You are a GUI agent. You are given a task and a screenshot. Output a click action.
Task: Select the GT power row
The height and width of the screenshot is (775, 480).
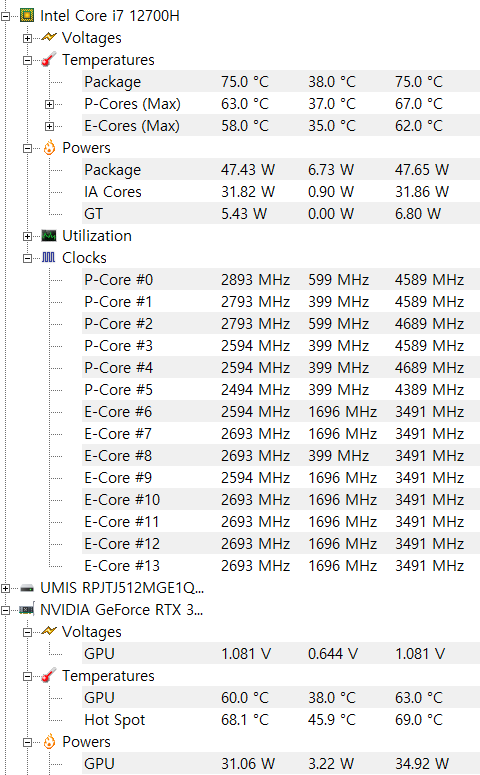tap(281, 214)
